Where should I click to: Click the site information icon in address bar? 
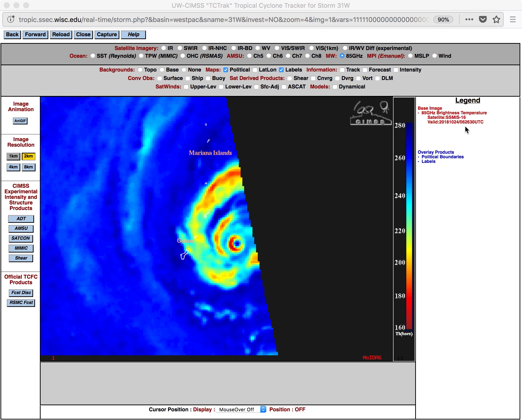tap(11, 19)
